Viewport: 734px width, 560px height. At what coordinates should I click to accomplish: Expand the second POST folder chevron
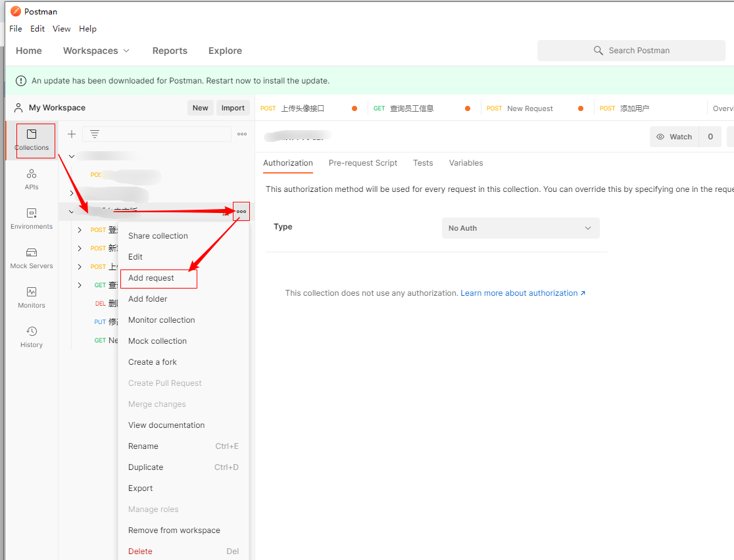80,248
